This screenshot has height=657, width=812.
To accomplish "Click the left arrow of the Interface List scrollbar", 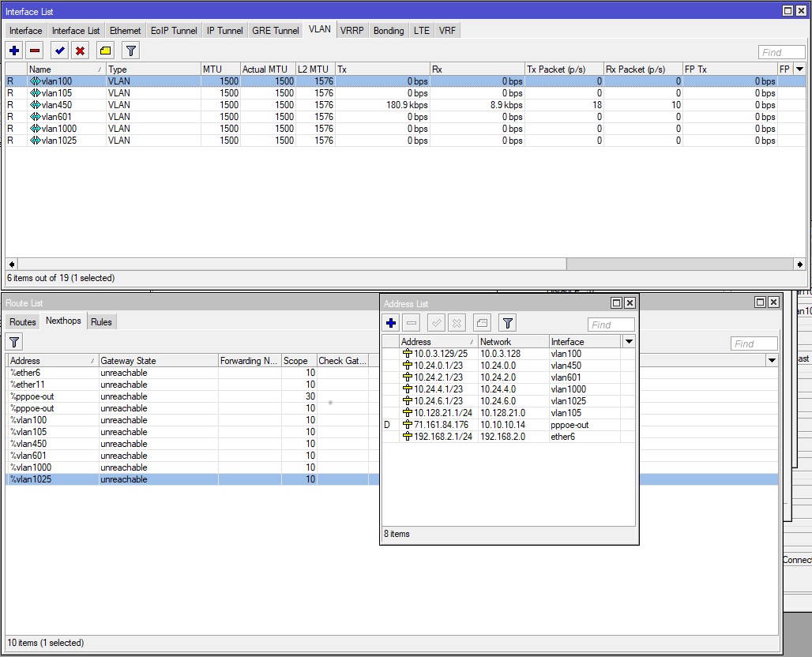I will pyautogui.click(x=11, y=264).
